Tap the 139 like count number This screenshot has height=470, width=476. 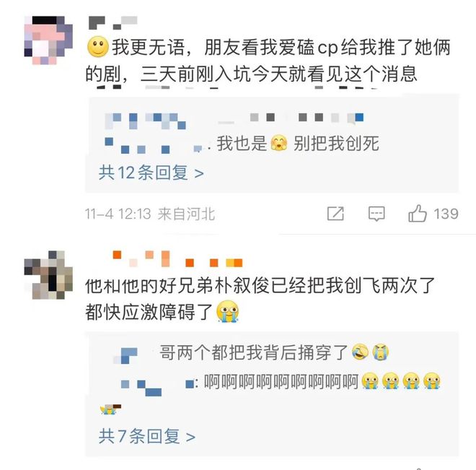pyautogui.click(x=446, y=214)
